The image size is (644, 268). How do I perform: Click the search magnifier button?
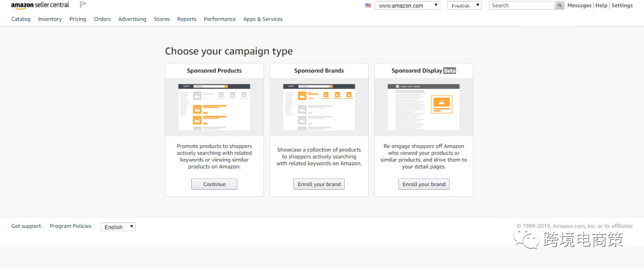pos(559,6)
